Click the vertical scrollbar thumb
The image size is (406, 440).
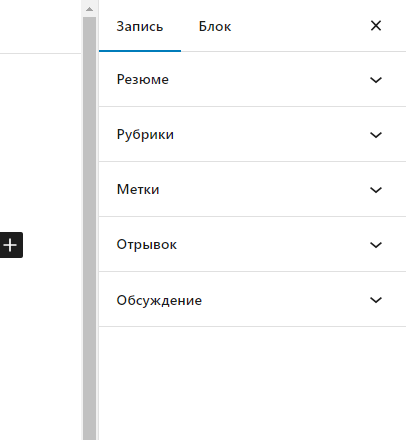pyautogui.click(x=89, y=228)
